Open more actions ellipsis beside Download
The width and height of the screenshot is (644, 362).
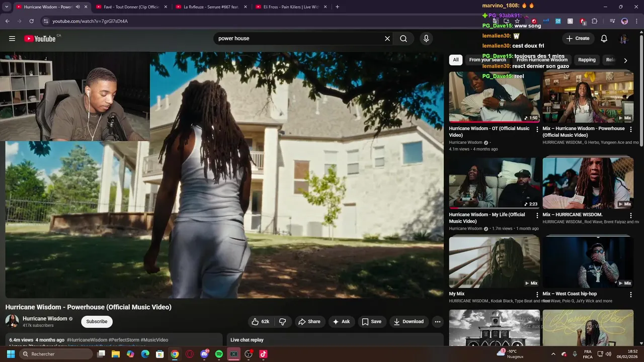[438, 322]
